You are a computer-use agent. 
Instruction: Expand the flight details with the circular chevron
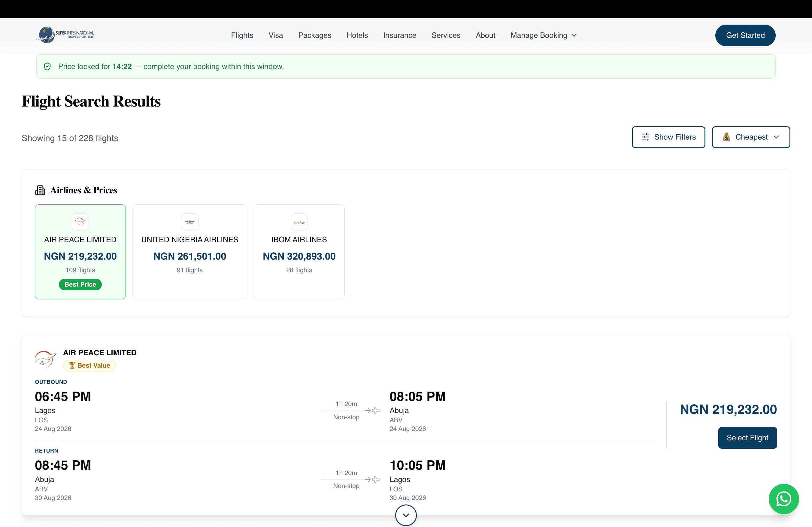(x=406, y=515)
